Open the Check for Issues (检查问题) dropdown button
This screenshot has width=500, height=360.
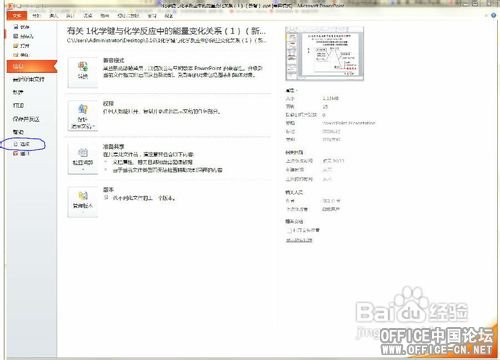pos(83,159)
